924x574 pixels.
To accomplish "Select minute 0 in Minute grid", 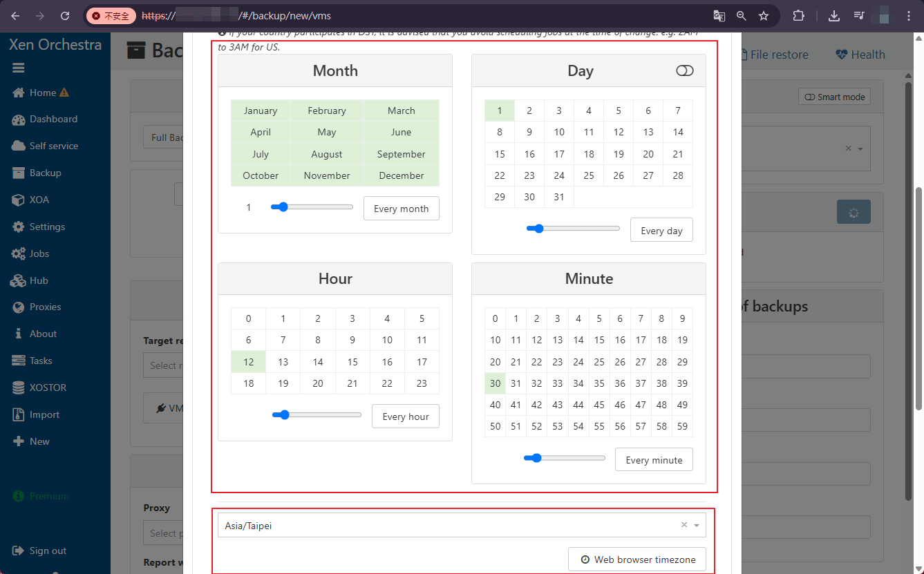I will (495, 318).
